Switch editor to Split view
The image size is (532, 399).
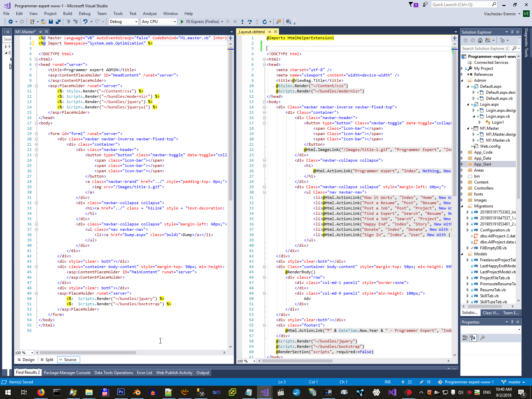coord(47,360)
